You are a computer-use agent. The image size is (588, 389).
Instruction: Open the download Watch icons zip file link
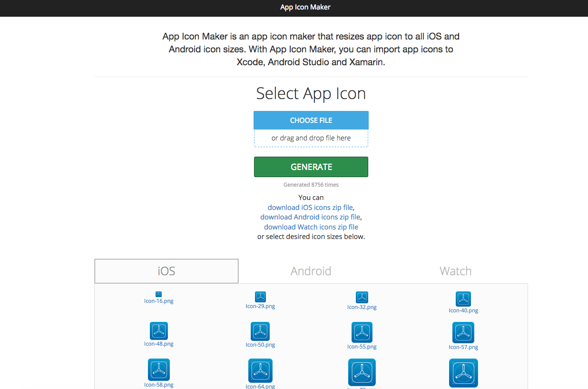pos(311,227)
